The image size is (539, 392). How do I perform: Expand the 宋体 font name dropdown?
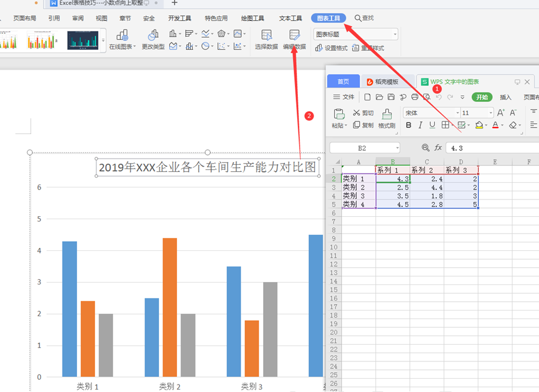point(457,113)
